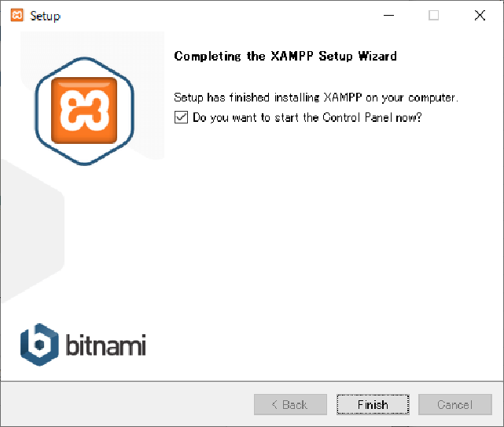Viewport: 504px width, 427px height.
Task: Click the greyed-out maximize button
Action: 433,15
